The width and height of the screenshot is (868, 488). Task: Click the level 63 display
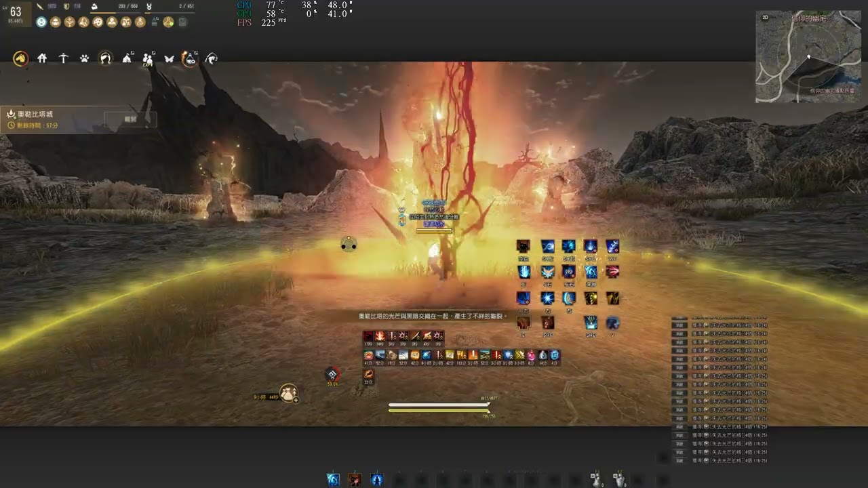pyautogui.click(x=16, y=13)
